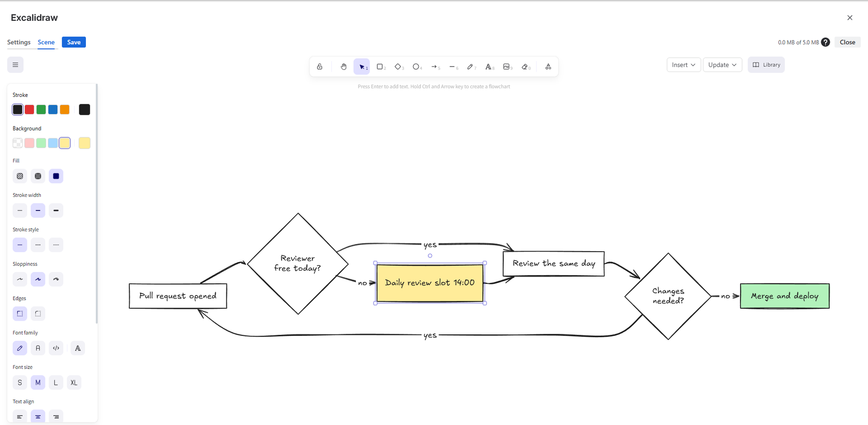Select the Diamond tool
Viewport: 868px width, 425px height.
[398, 67]
